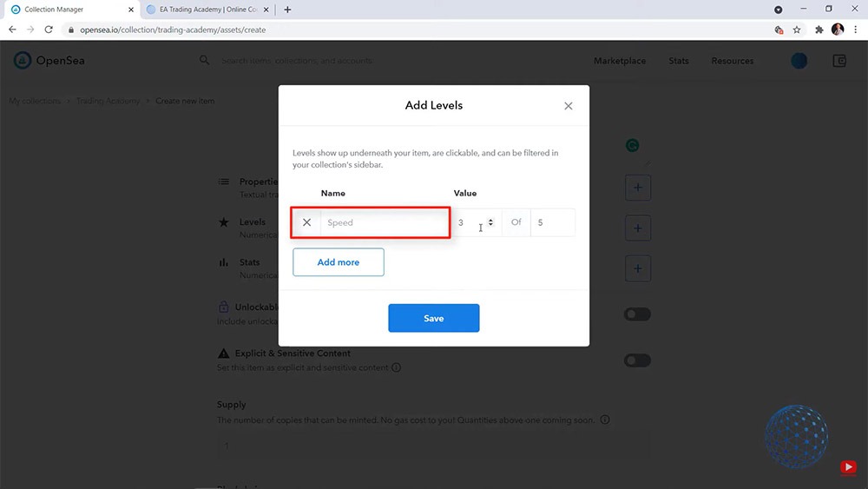Click the YouTube logo in the corner

(x=848, y=467)
